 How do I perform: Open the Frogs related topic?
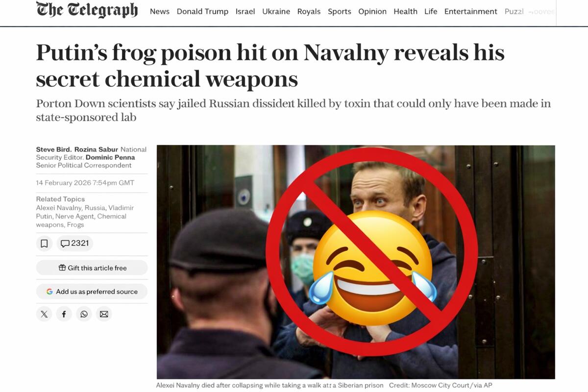point(75,224)
